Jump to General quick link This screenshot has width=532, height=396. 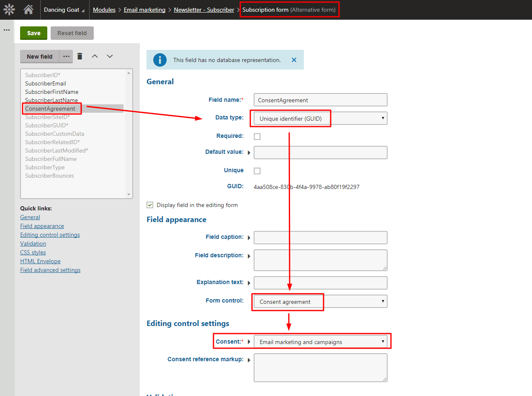[x=30, y=217]
